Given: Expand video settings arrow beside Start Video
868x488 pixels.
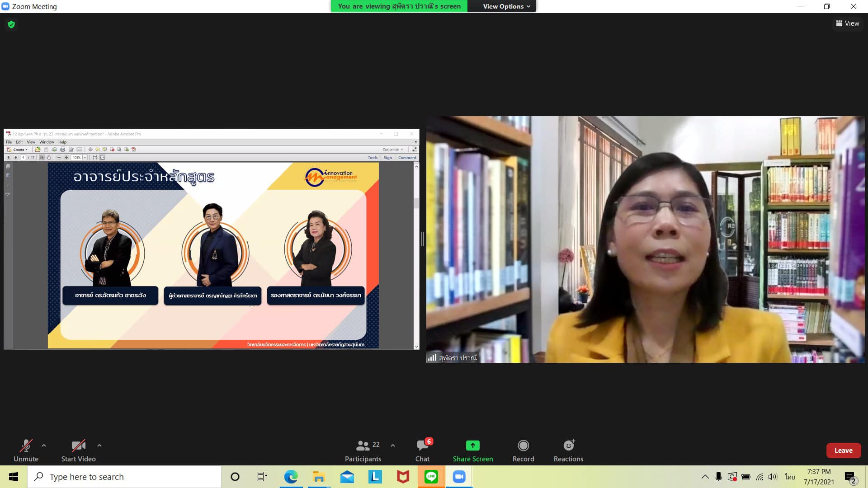Looking at the screenshot, I should point(99,446).
